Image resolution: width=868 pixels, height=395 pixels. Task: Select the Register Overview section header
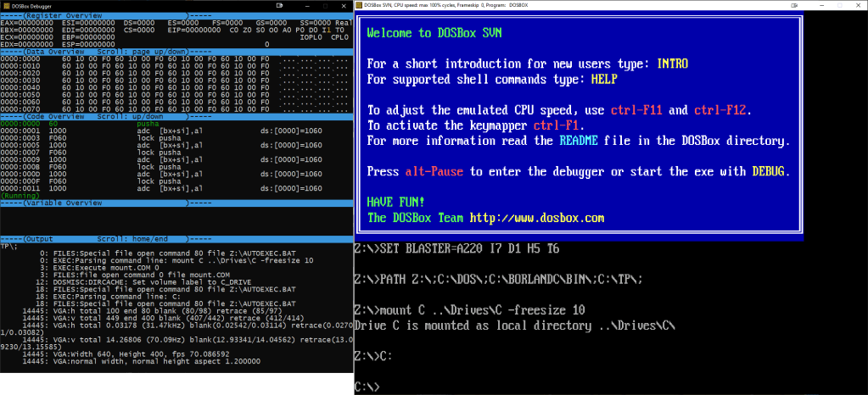[176, 15]
